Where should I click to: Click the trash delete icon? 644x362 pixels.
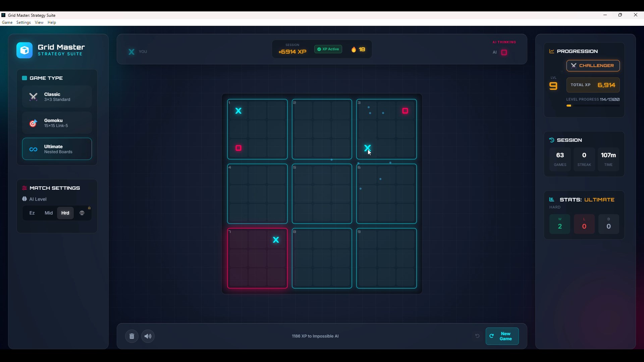coord(132,336)
